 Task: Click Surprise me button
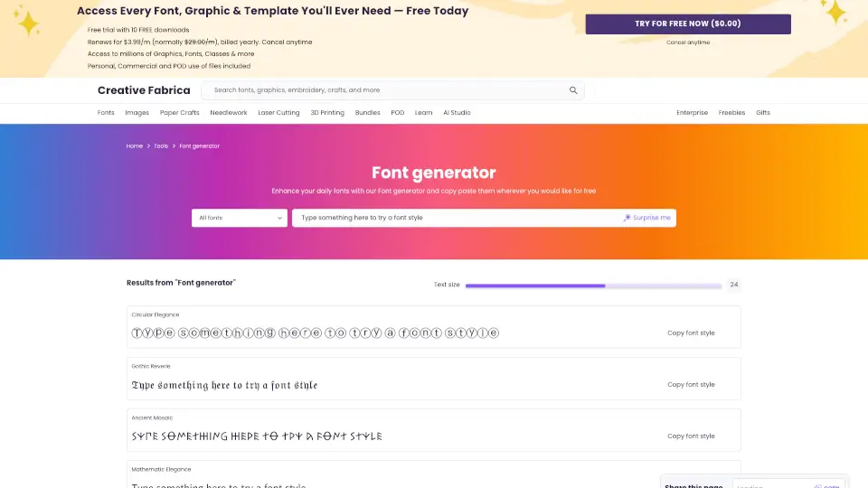click(x=646, y=218)
